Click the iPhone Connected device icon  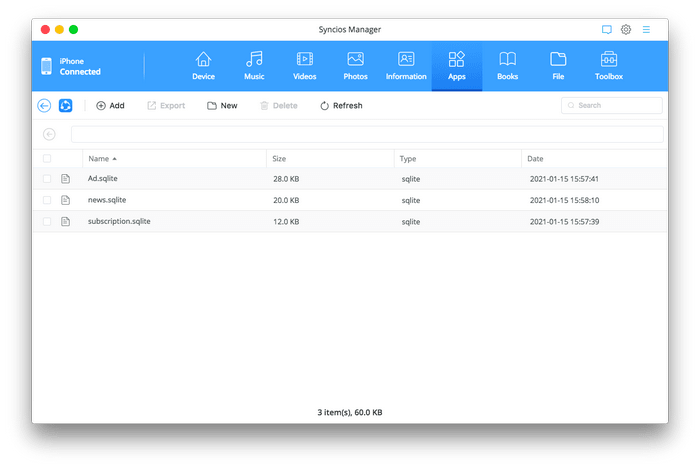point(46,66)
